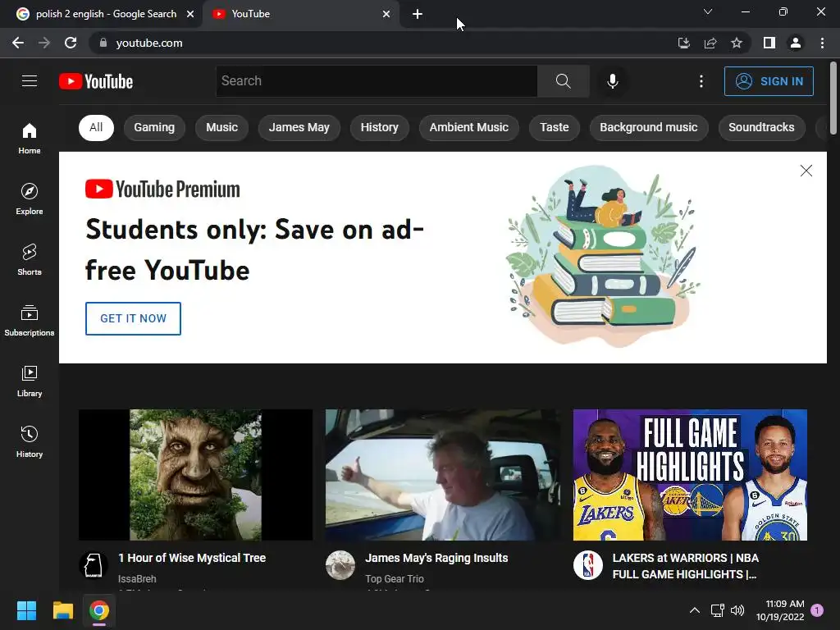Click IssaBreh channel avatar

pyautogui.click(x=94, y=565)
